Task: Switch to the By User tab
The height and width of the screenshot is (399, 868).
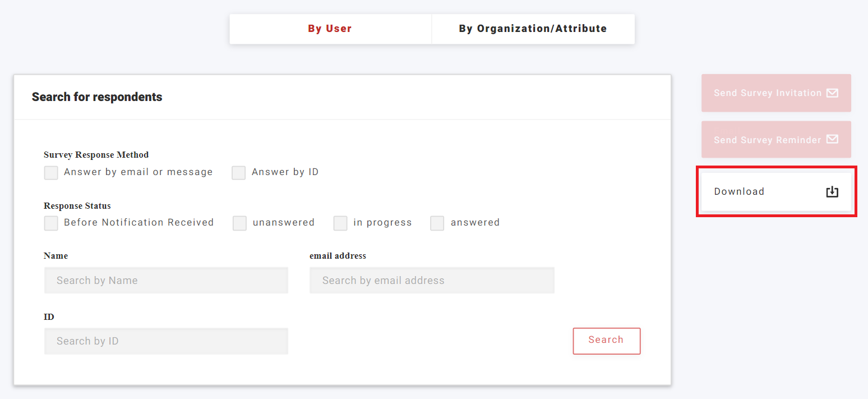Action: point(330,29)
